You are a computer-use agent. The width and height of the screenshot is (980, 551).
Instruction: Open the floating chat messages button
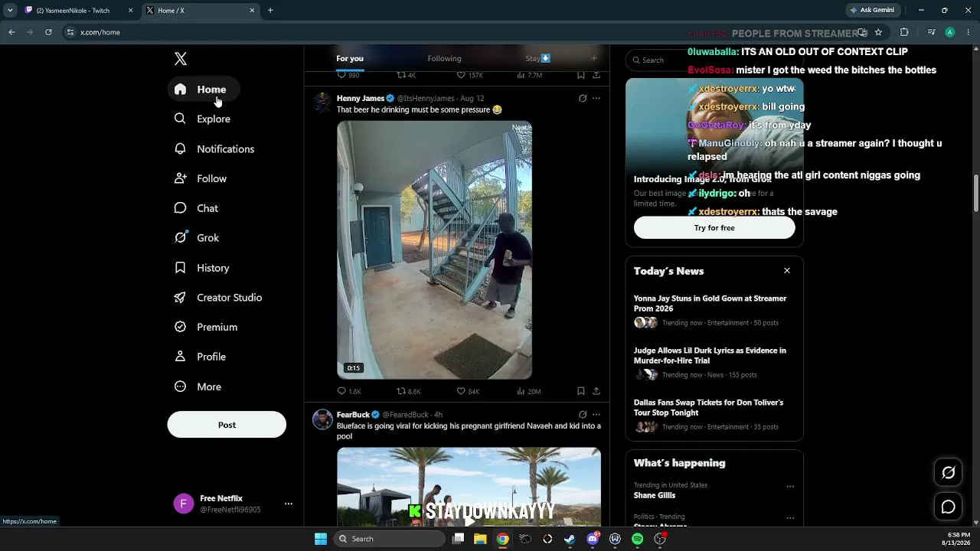pos(948,507)
